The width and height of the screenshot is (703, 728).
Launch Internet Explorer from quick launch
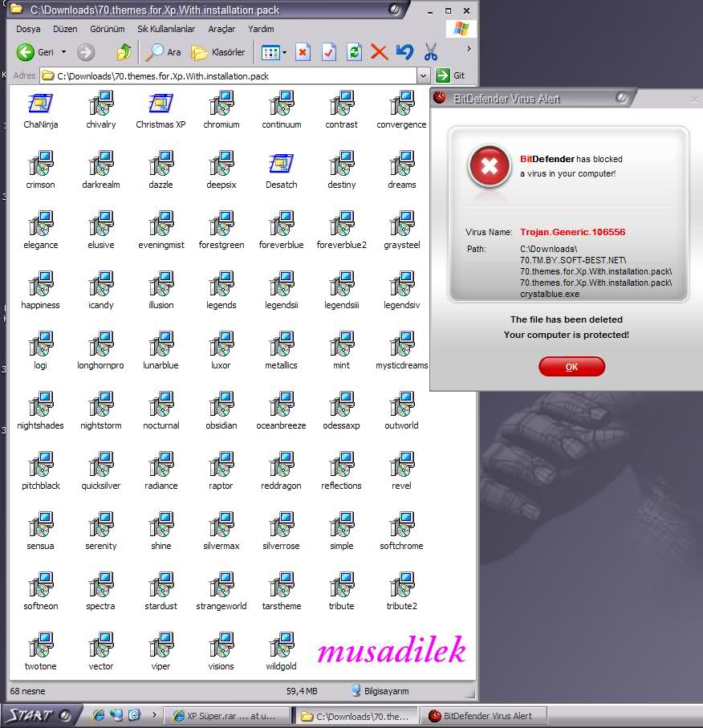pos(99,715)
